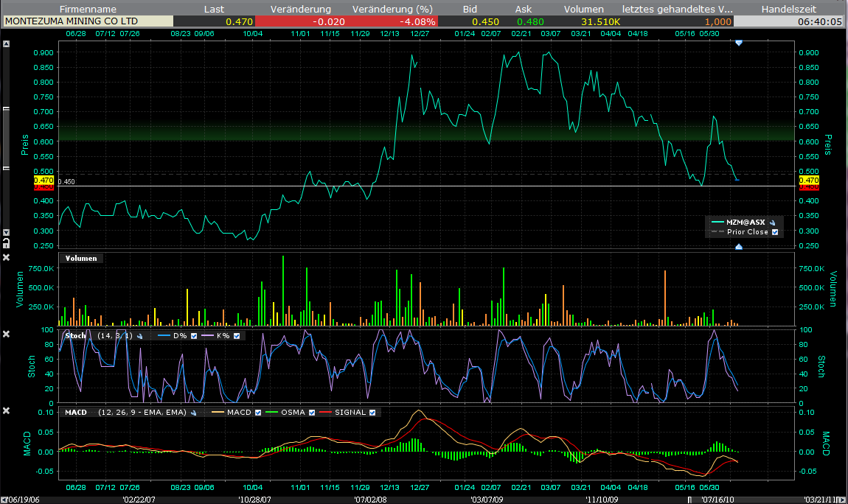Uncheck the Prior Close checkbox
Image resolution: width=848 pixels, height=504 pixels.
pos(774,232)
